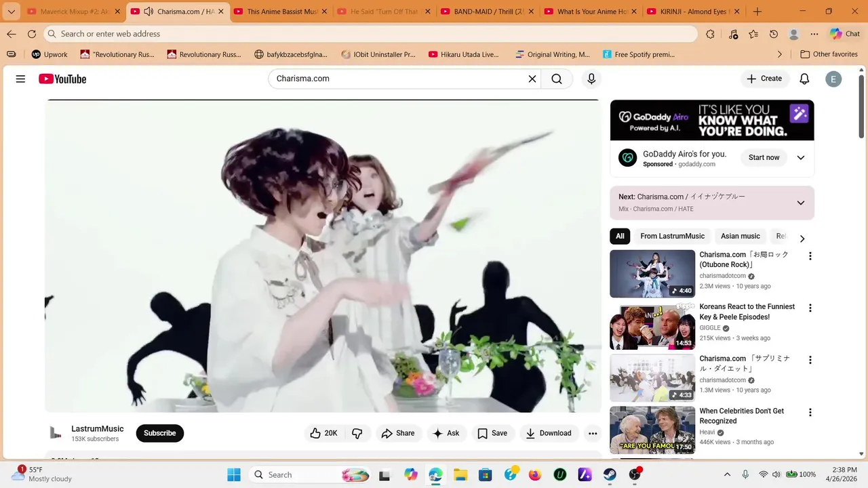Click the YouTube search magnifier button
This screenshot has width=868, height=488.
[x=557, y=79]
